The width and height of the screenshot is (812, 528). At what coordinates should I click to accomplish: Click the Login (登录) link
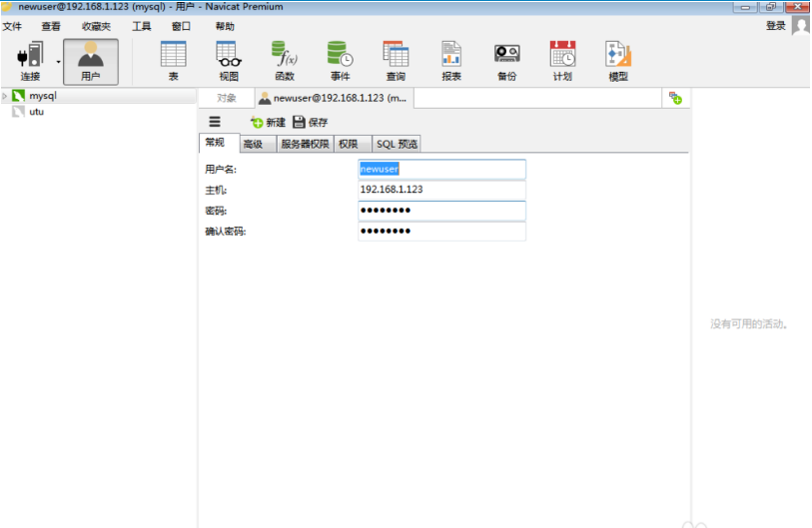pos(776,26)
